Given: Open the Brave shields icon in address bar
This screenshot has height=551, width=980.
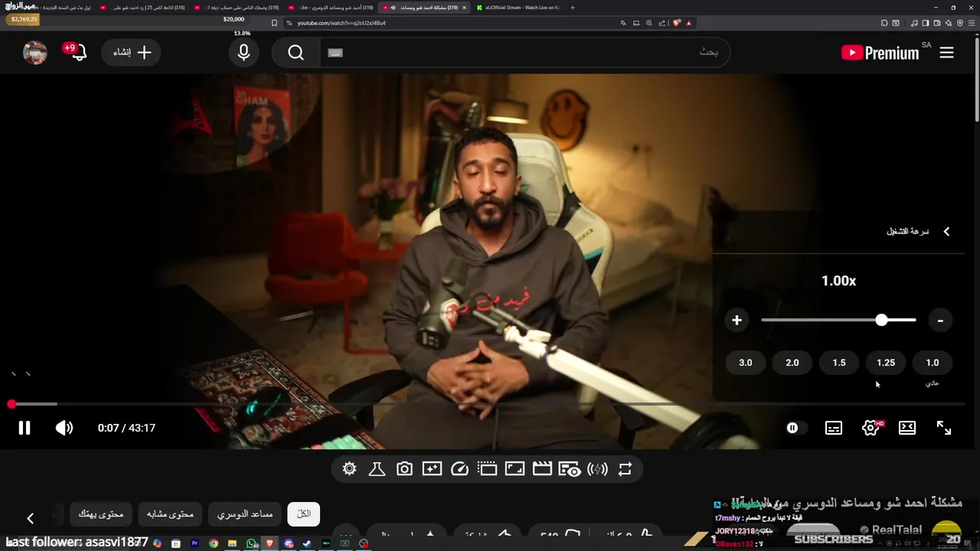Looking at the screenshot, I should pyautogui.click(x=677, y=23).
